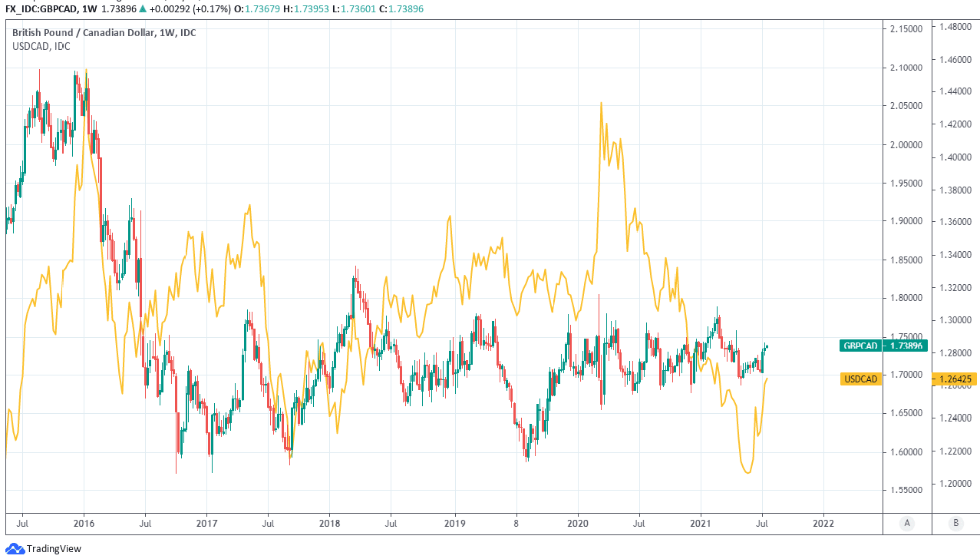Viewport: 980px width, 559px height.
Task: Click the 1.55000 level on GBPCAD scale
Action: point(902,490)
